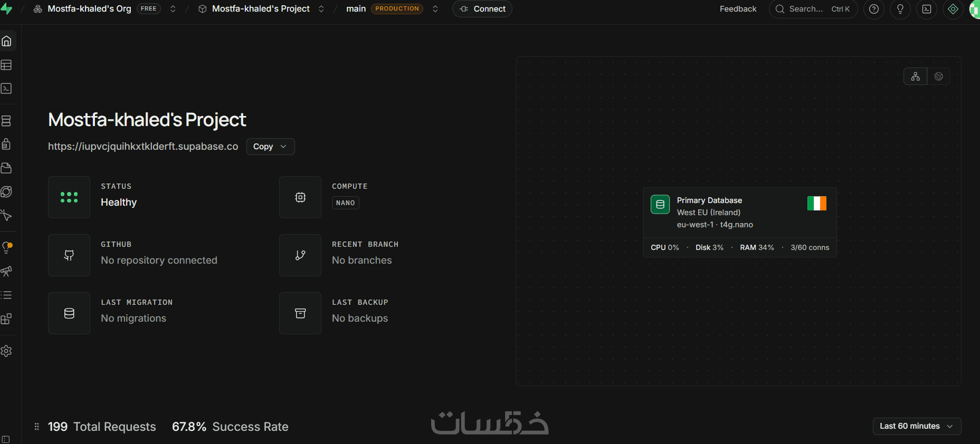The width and height of the screenshot is (980, 444).
Task: Open Edge Functions from the sidebar
Action: point(7,192)
